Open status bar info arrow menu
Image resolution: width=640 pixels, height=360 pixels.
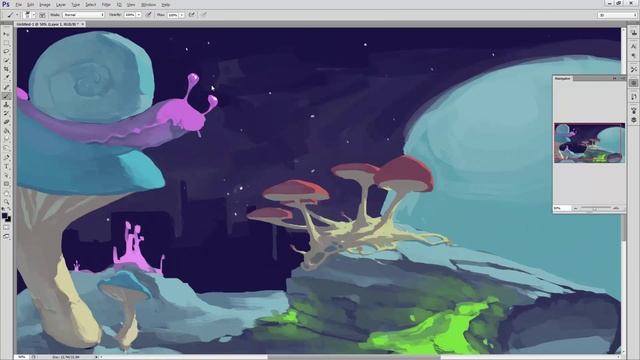96,357
